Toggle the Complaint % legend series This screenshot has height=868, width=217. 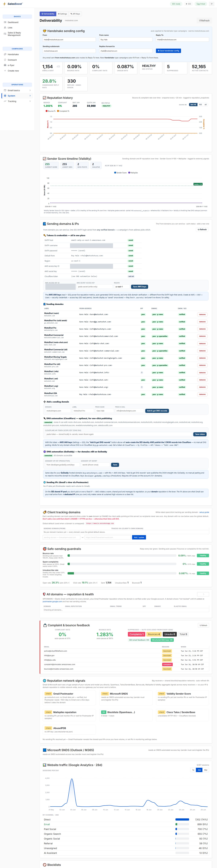pos(63,111)
